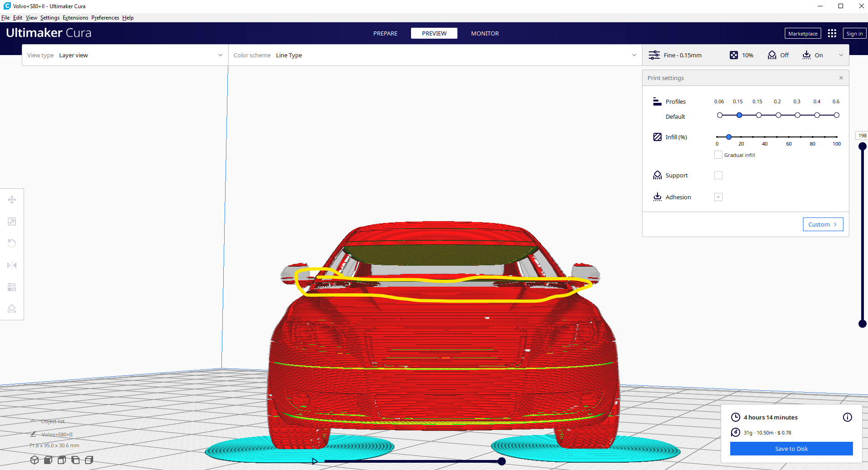Close the Print settings panel

click(x=841, y=78)
